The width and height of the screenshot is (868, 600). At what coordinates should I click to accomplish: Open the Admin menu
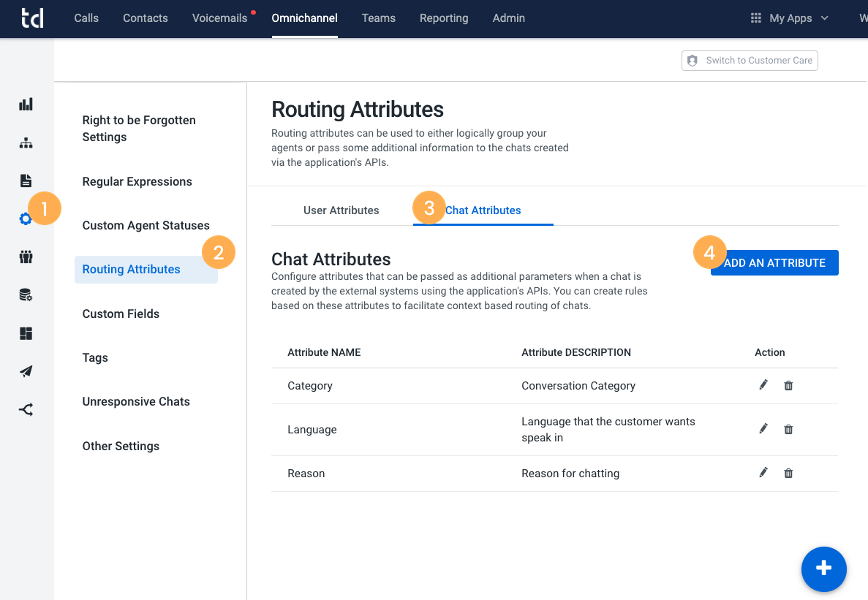coord(509,18)
